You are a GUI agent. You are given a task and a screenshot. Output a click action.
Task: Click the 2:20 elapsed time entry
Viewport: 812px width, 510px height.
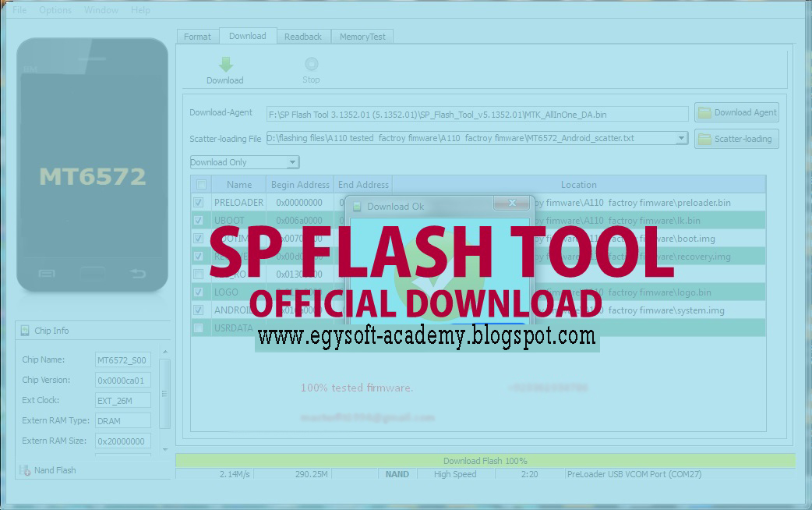coord(529,473)
